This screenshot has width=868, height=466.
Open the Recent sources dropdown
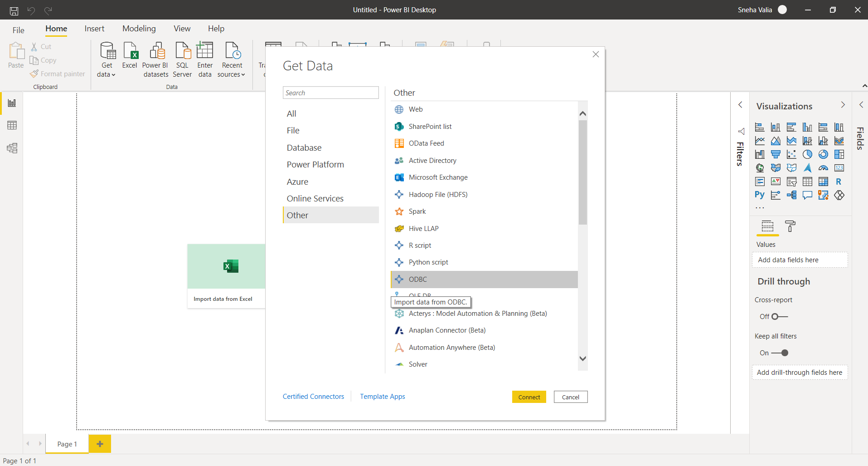232,59
